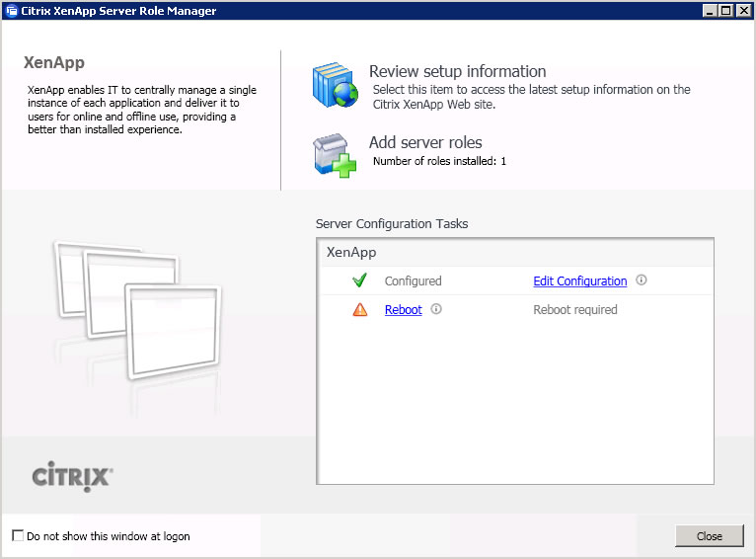Open the Add server roles heading
The width and height of the screenshot is (756, 559).
(x=425, y=142)
